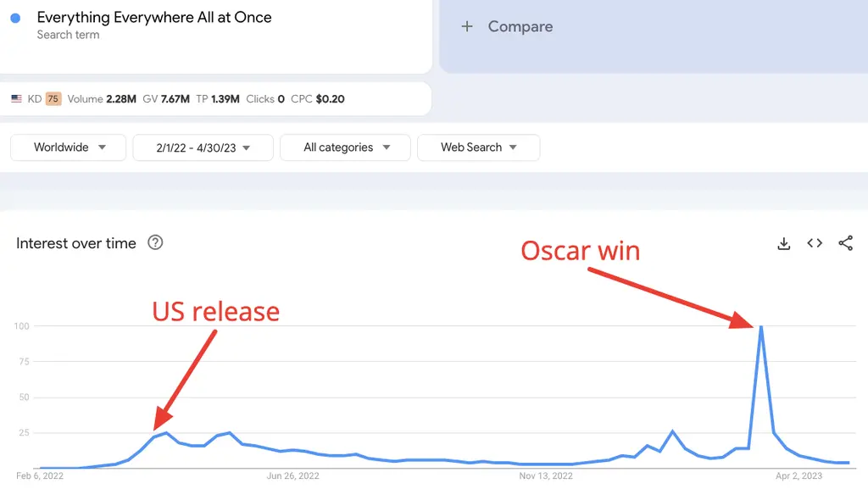The image size is (868, 489).
Task: Click the plus icon to compare
Action: 467,26
